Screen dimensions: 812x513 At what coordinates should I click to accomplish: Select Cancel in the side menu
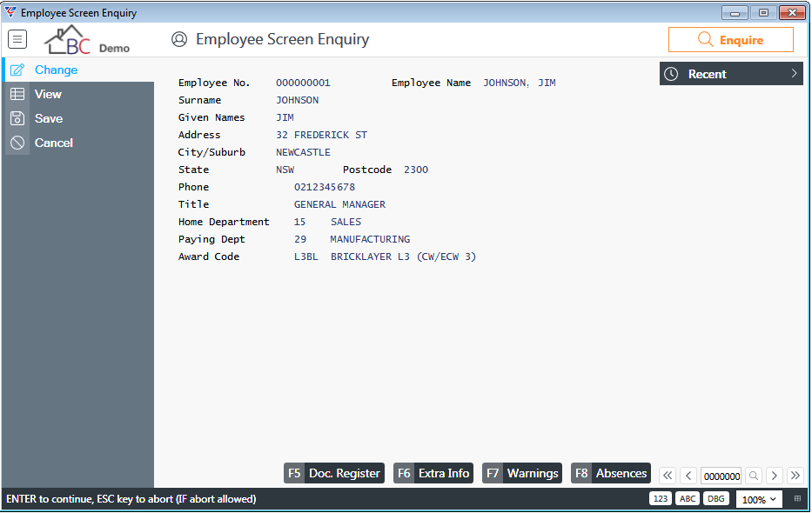78,143
